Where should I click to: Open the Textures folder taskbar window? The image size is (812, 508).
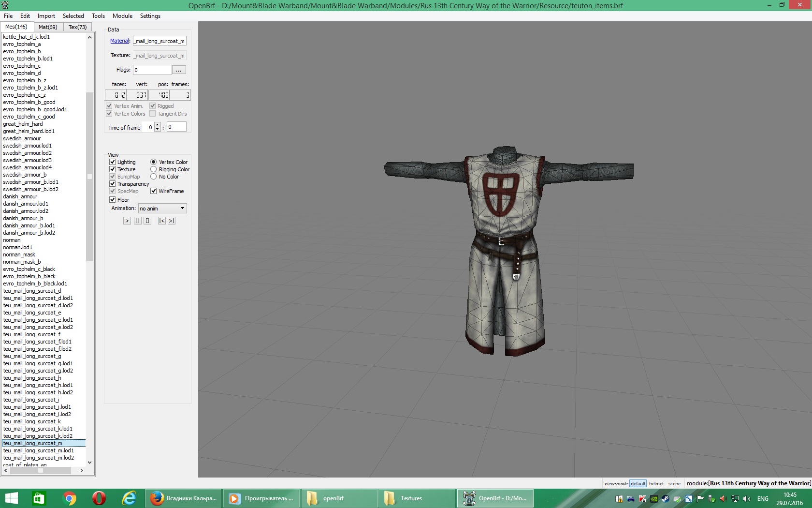pyautogui.click(x=417, y=498)
